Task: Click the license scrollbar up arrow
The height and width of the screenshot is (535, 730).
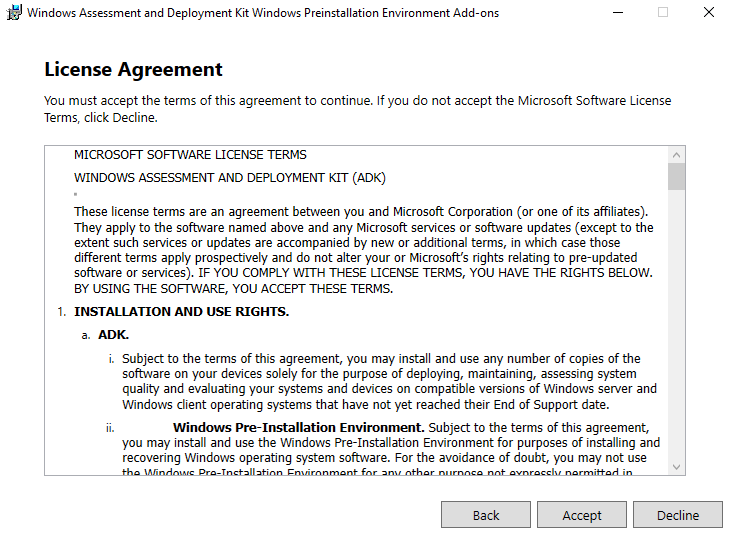Action: pos(677,155)
